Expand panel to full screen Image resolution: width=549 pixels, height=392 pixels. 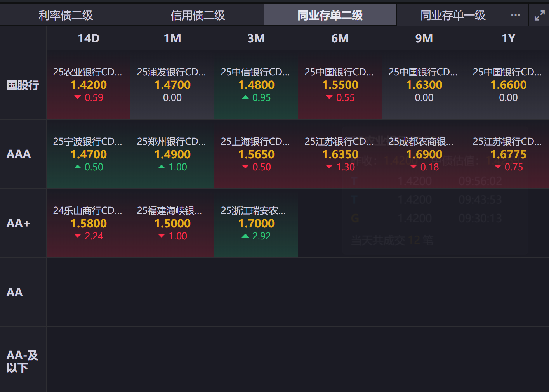point(539,16)
